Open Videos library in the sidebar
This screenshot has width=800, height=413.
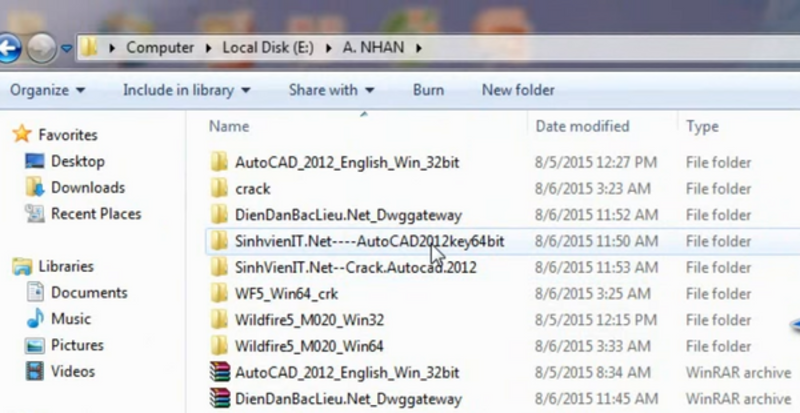coord(72,371)
